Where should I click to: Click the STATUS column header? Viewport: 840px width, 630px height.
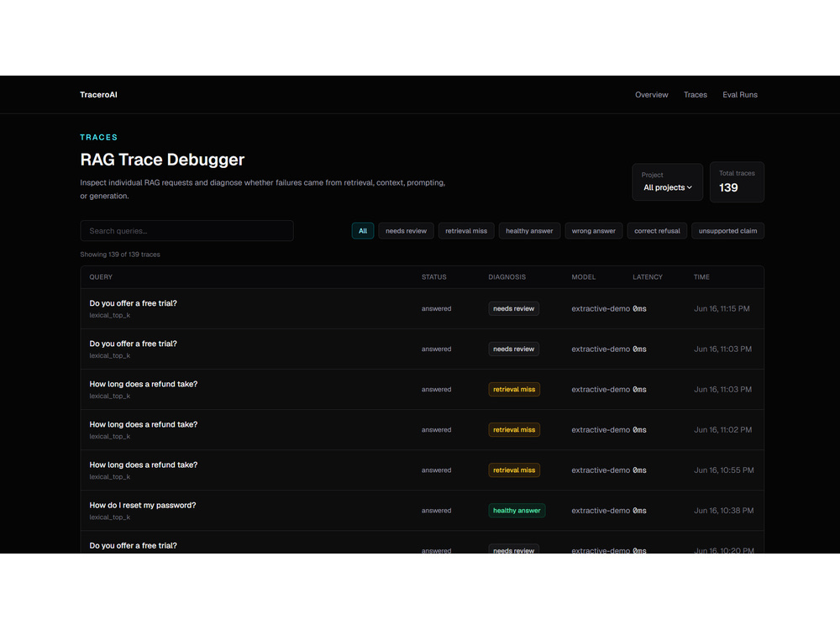click(x=434, y=277)
